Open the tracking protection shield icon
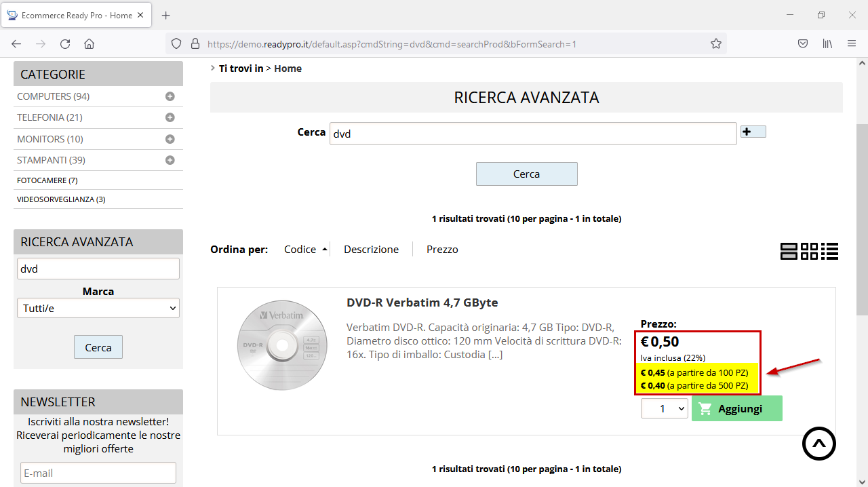This screenshot has height=487, width=868. pos(176,44)
